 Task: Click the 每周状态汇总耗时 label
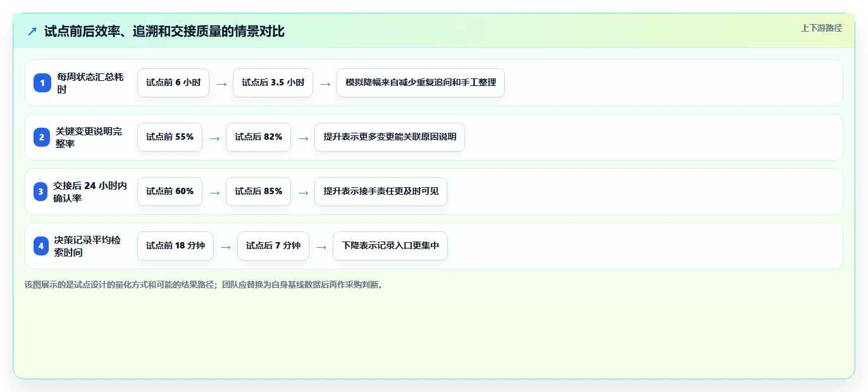coord(90,83)
